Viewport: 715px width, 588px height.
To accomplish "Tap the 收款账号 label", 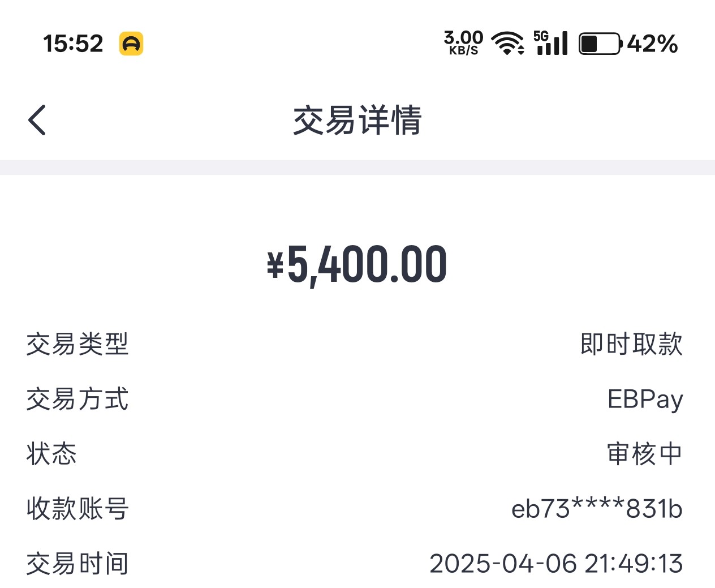I will (77, 509).
